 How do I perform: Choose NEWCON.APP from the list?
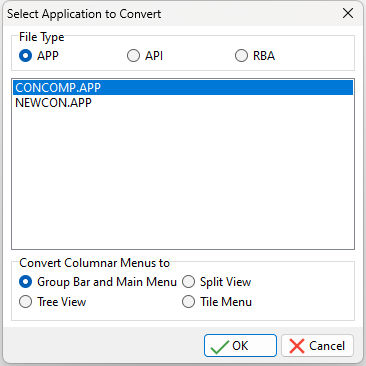pyautogui.click(x=183, y=103)
